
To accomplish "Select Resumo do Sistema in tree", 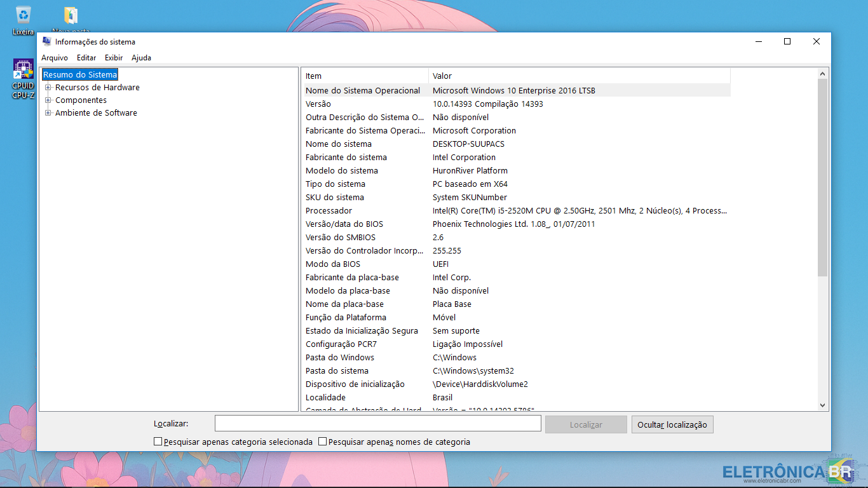I will click(80, 75).
